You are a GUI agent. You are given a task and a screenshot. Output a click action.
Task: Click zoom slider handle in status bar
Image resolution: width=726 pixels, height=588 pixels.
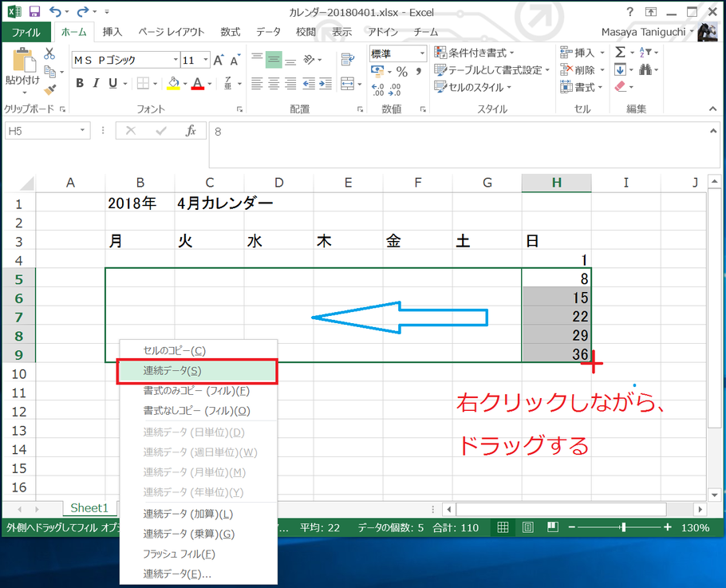point(624,527)
